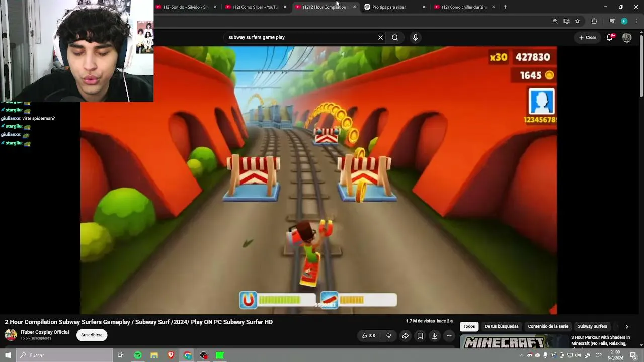Like the video with the thumbs-up button
This screenshot has width=644, height=362.
pyautogui.click(x=369, y=336)
